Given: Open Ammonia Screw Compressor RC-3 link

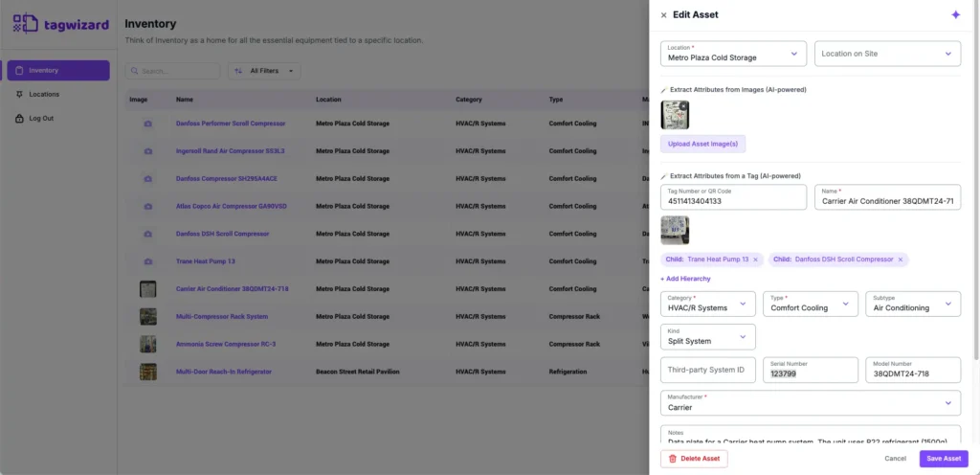Looking at the screenshot, I should tap(226, 344).
